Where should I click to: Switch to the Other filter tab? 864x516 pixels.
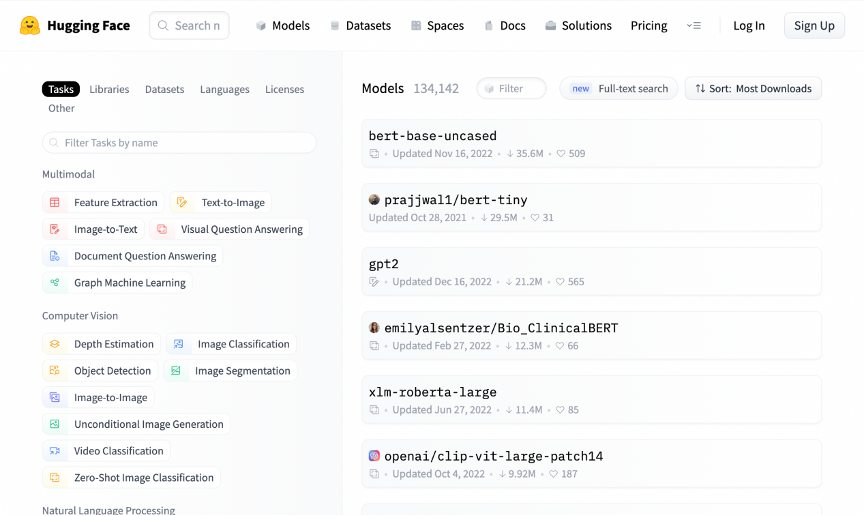(61, 108)
